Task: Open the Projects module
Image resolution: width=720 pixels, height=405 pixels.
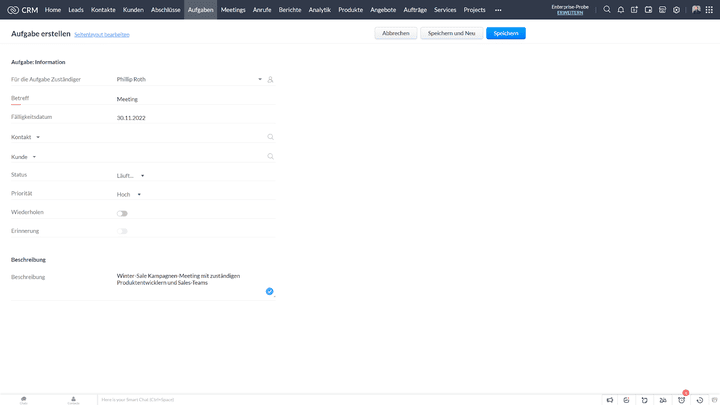Action: tap(474, 10)
